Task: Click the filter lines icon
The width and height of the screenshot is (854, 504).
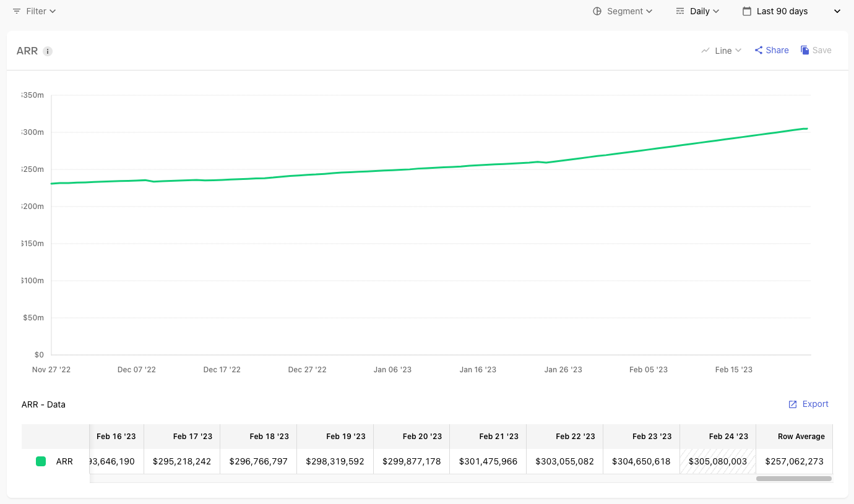Action: pos(17,11)
